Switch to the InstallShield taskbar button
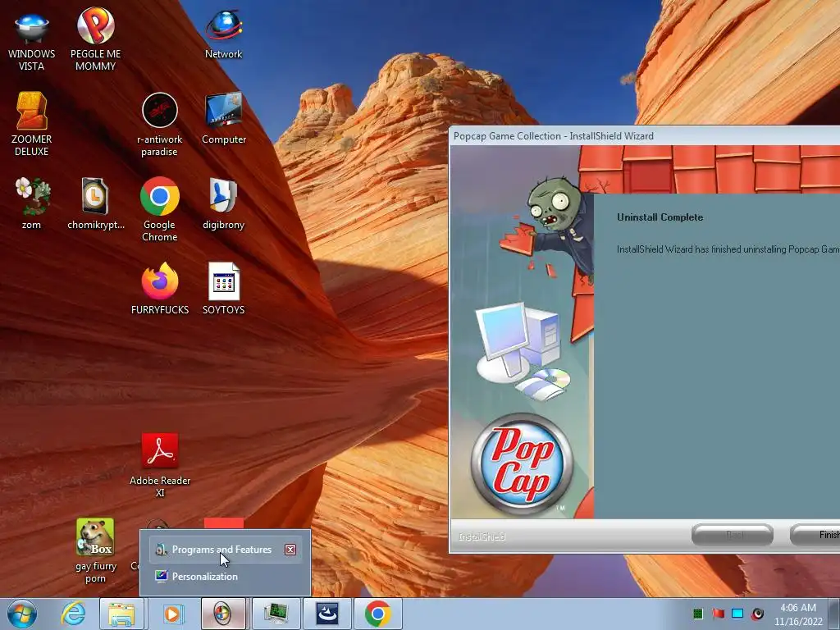840x630 pixels. pos(326,614)
